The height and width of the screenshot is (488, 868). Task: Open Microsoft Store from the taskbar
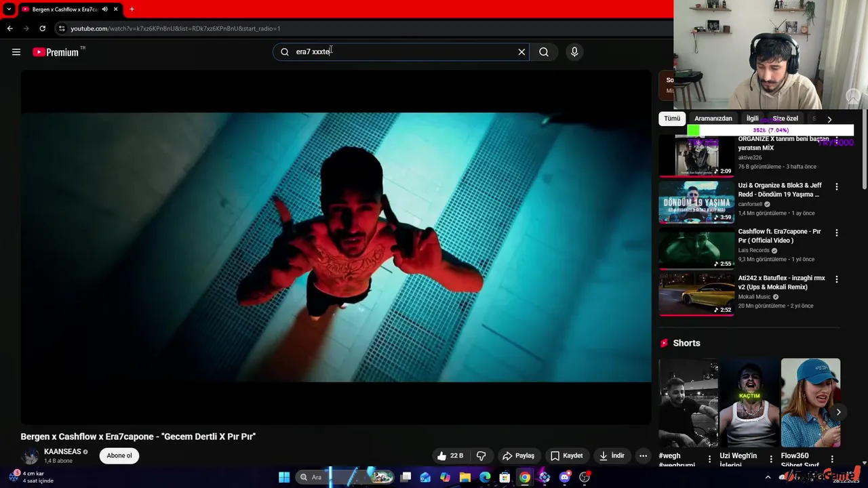tap(505, 477)
